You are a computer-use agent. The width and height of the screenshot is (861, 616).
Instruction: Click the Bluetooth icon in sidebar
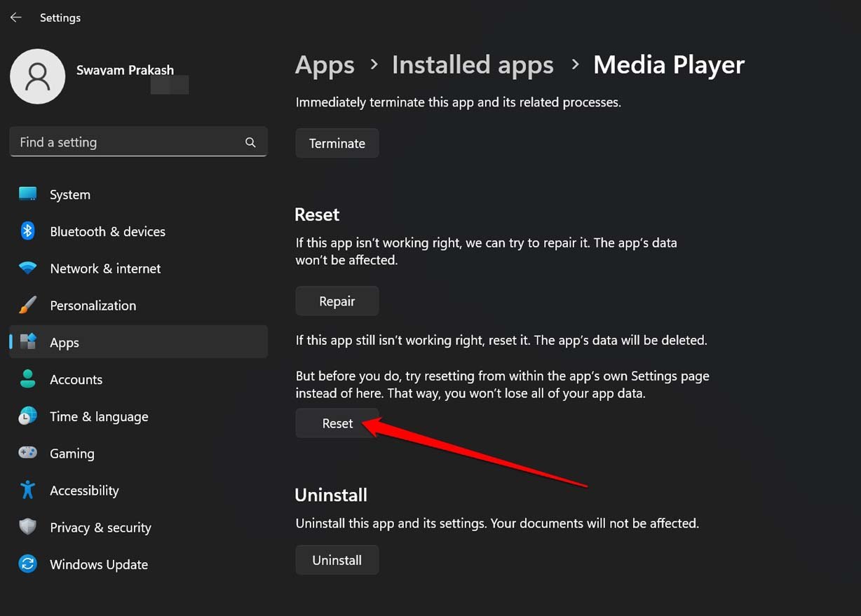point(28,231)
